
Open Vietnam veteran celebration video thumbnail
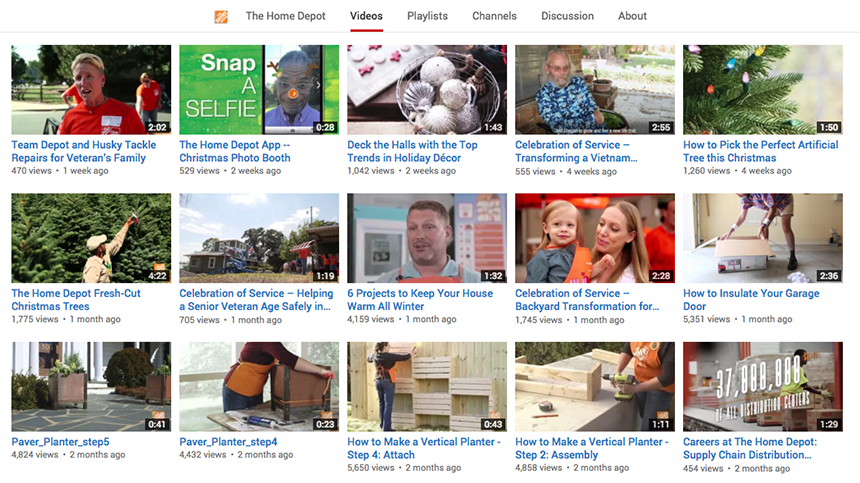595,89
